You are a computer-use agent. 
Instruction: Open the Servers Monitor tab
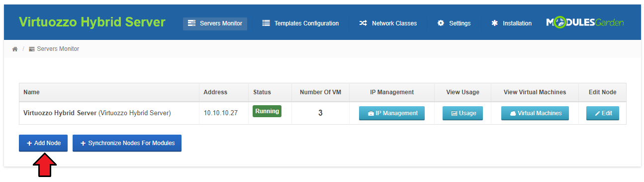pos(215,23)
